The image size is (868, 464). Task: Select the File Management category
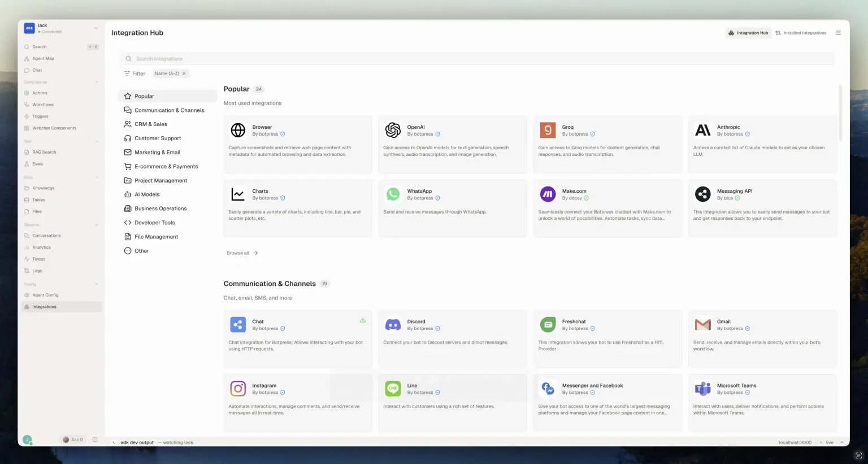point(168,237)
